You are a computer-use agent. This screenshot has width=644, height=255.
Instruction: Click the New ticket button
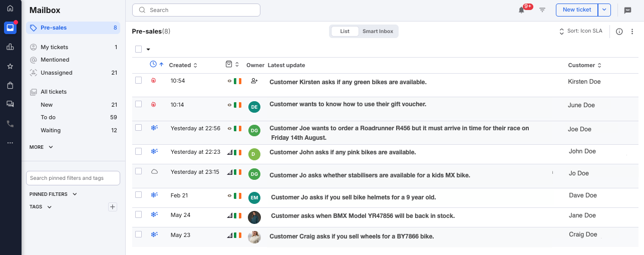577,10
